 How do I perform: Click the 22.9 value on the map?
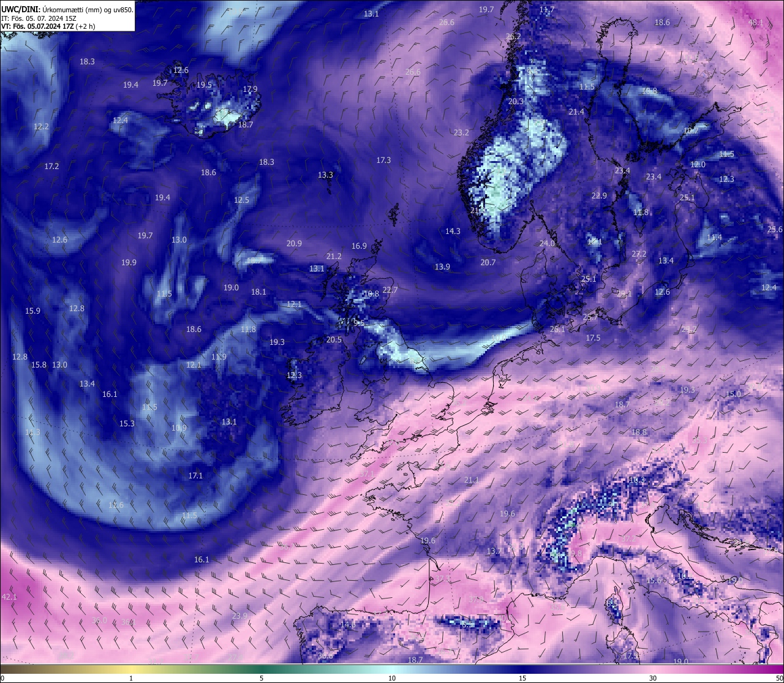pos(599,196)
